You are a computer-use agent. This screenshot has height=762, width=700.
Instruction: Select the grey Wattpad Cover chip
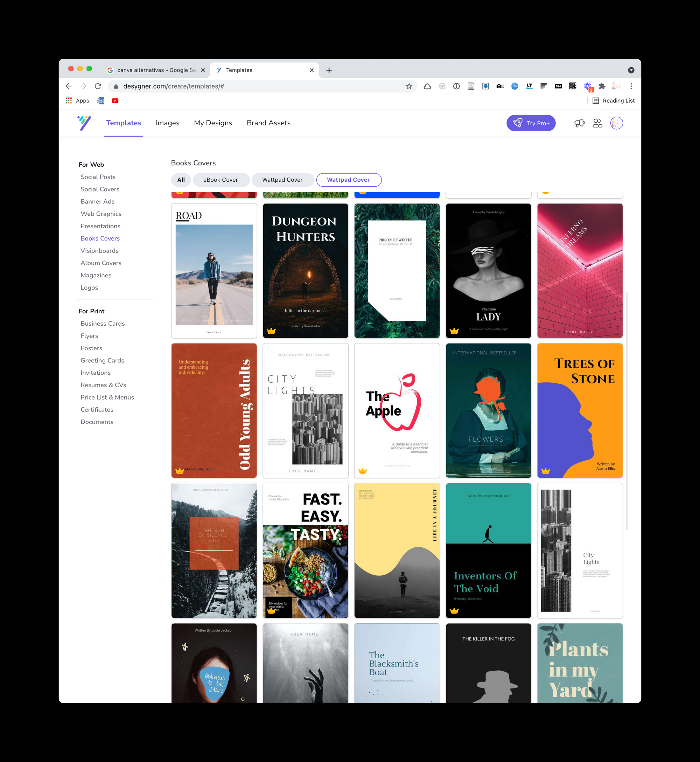coord(282,180)
